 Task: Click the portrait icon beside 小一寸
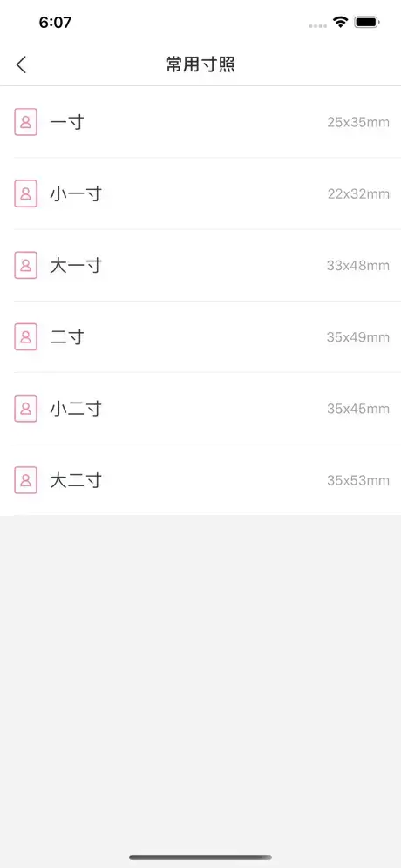25,193
